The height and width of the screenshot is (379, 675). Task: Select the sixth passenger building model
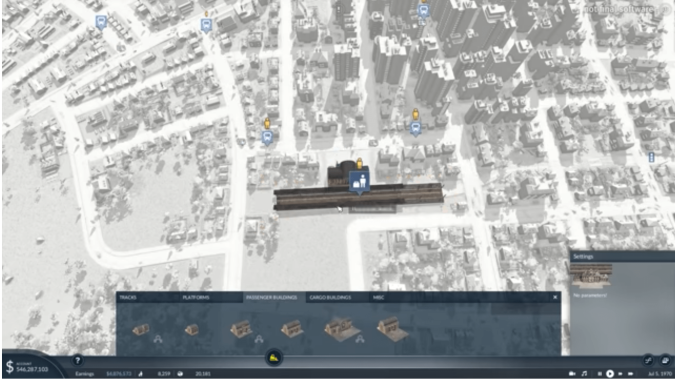pyautogui.click(x=392, y=328)
